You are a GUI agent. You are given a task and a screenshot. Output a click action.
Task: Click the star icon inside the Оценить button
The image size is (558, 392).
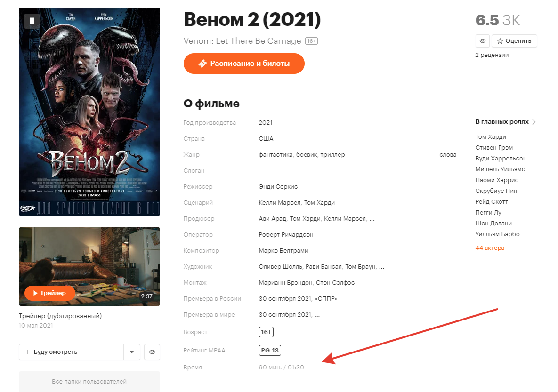499,41
